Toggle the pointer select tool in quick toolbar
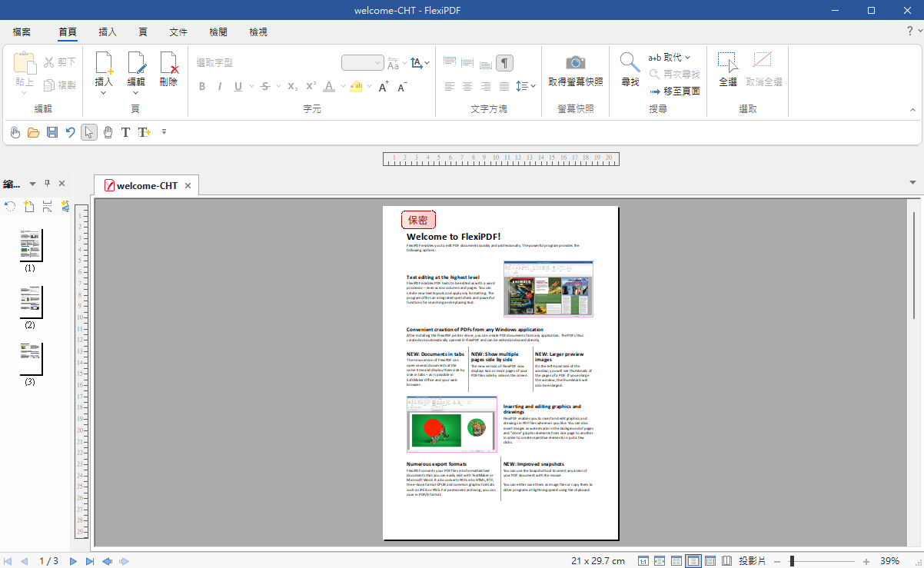This screenshot has width=924, height=568. (89, 132)
